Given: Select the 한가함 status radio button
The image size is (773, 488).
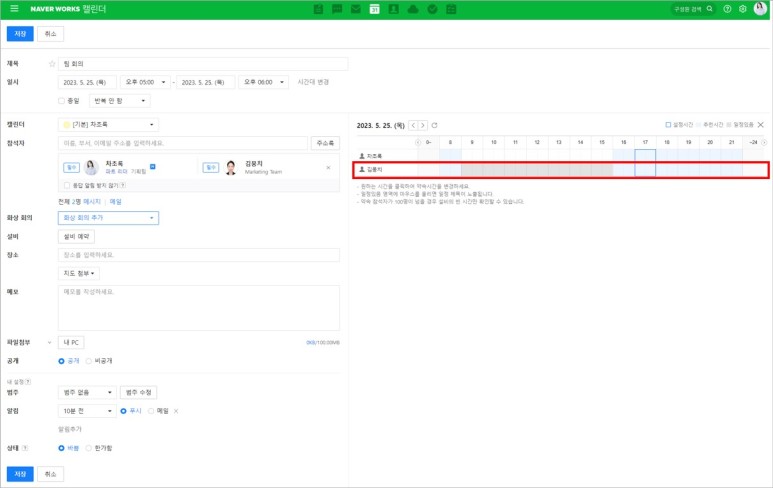Looking at the screenshot, I should point(89,448).
